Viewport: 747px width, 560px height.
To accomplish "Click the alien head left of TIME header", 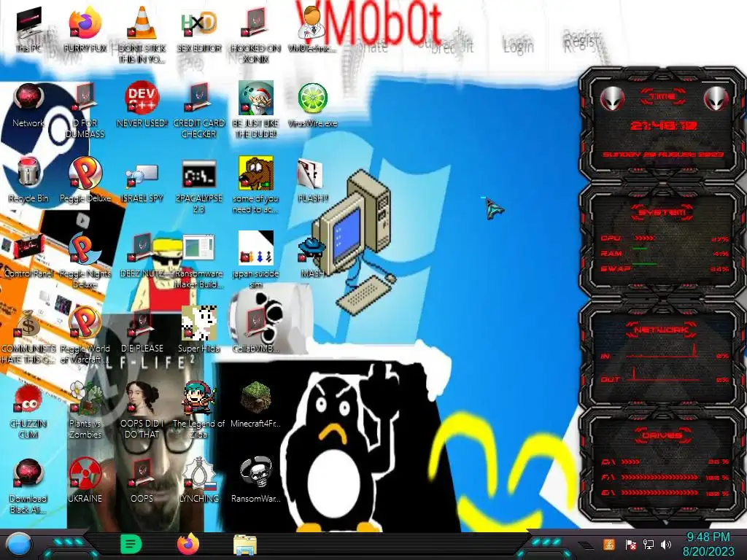I will click(612, 99).
